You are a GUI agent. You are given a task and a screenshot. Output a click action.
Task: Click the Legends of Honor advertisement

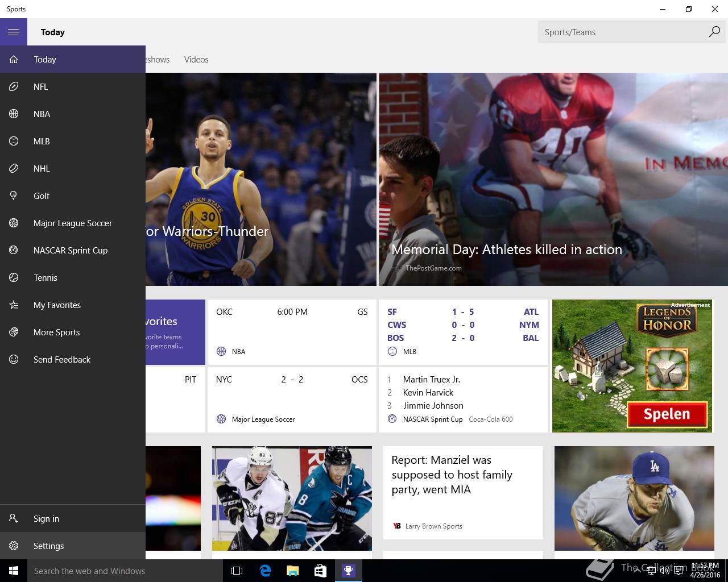[x=632, y=365]
